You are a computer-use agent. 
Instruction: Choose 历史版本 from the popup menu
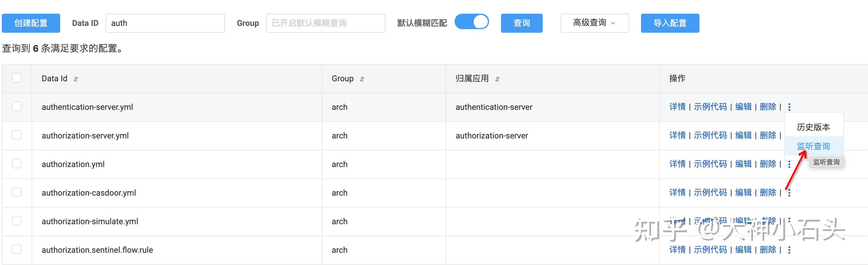tap(813, 127)
